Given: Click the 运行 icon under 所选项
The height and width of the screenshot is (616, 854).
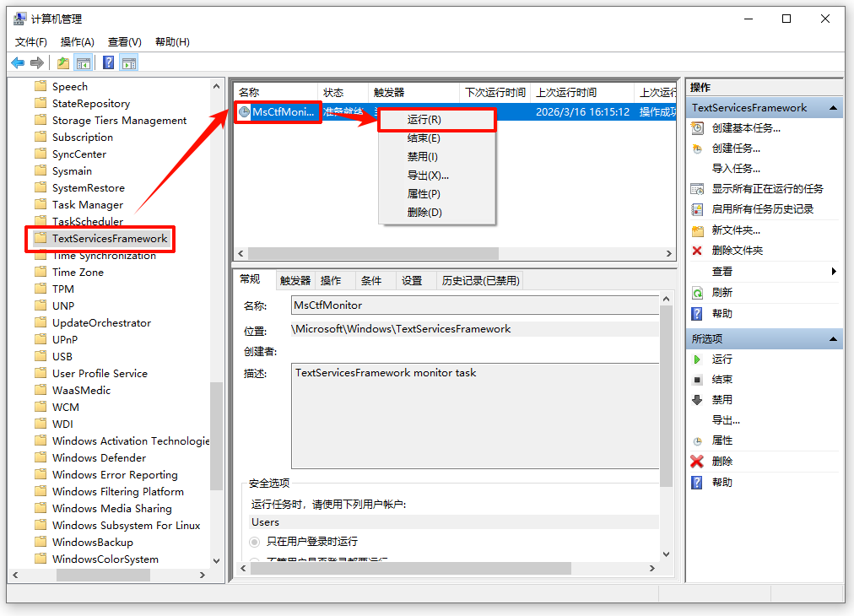Looking at the screenshot, I should (698, 359).
